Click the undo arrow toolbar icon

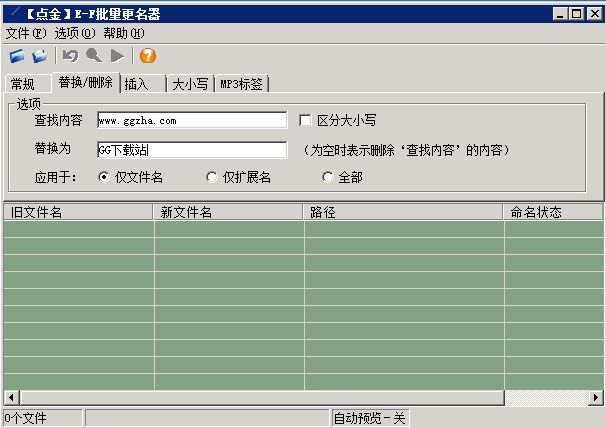click(71, 56)
